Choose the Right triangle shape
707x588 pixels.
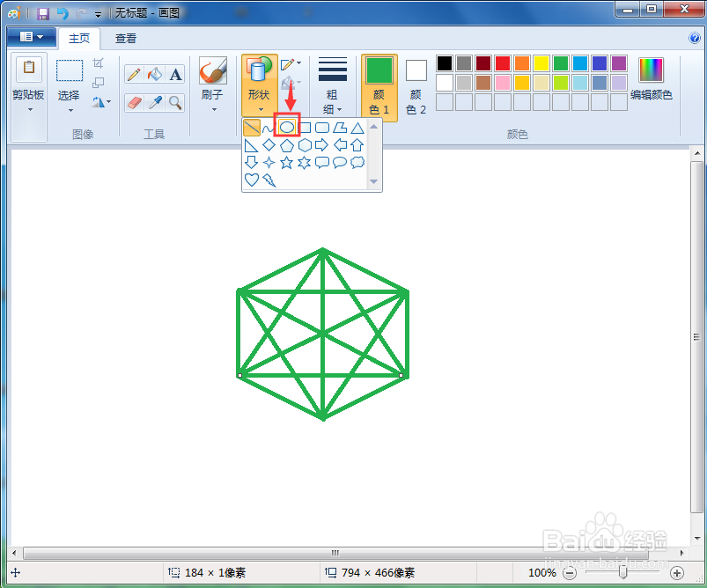251,145
